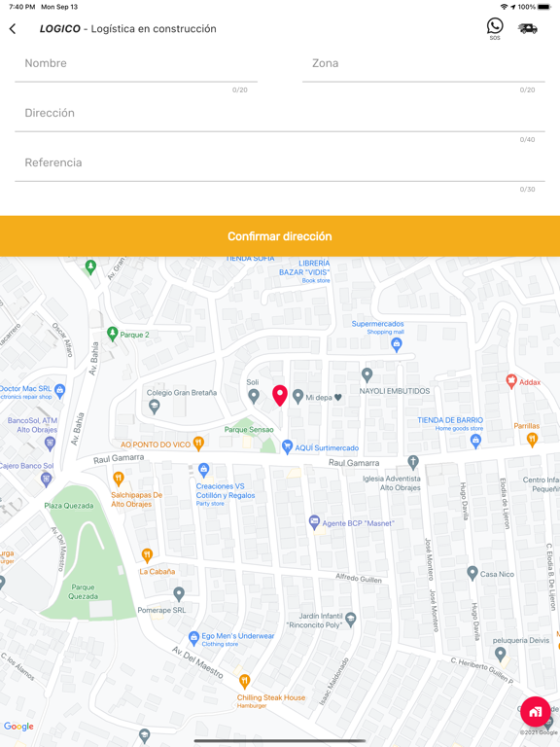Open WhatsApp SOS support icon
The width and height of the screenshot is (560, 747).
tap(495, 28)
